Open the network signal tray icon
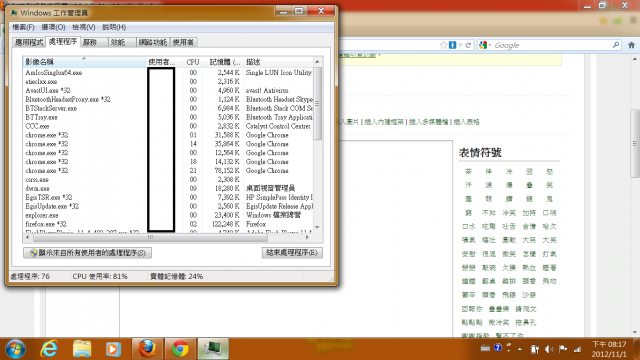This screenshot has width=640, height=360. pyautogui.click(x=577, y=349)
